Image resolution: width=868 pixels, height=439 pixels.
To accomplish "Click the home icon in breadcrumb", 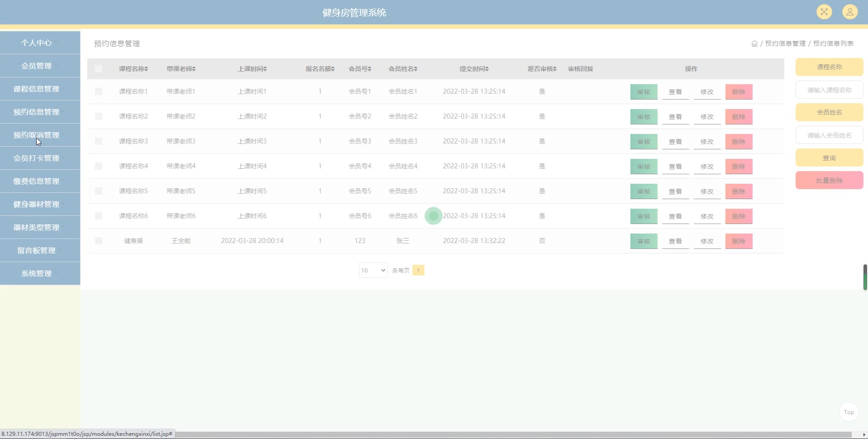I will pyautogui.click(x=754, y=44).
